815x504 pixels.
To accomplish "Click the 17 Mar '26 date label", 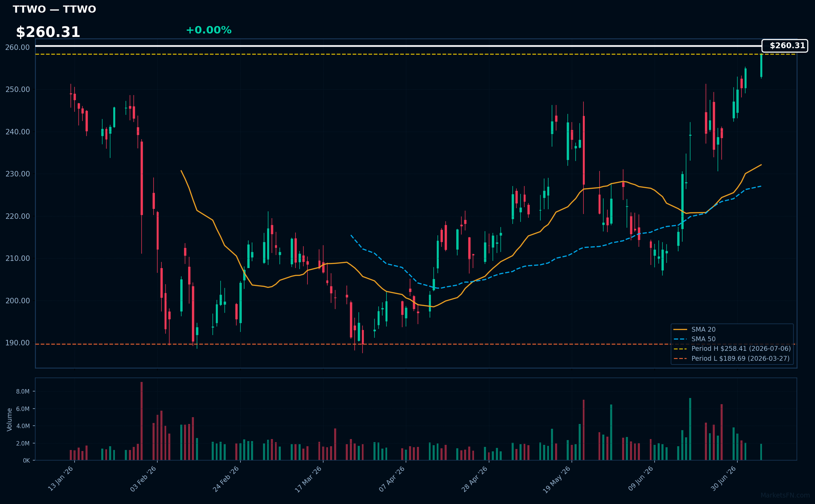I will coord(308,479).
